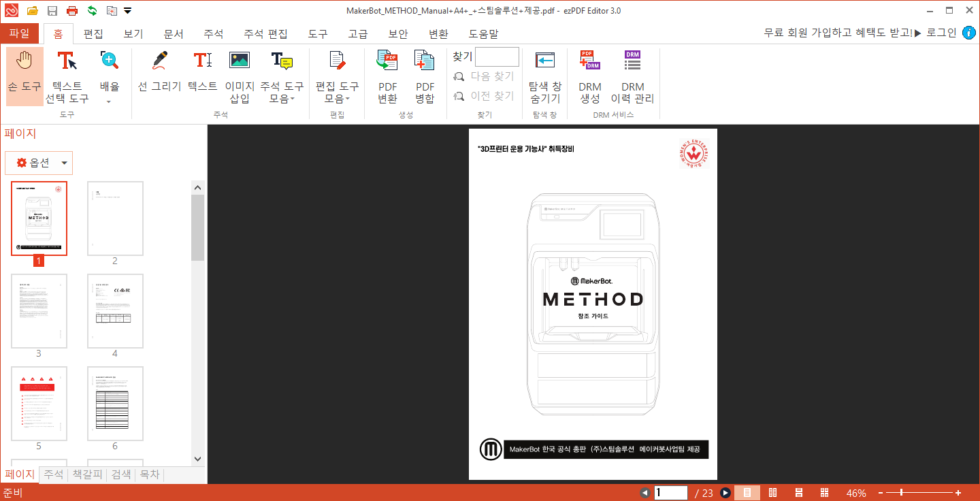Switch to the 검색 search panel tab
The width and height of the screenshot is (980, 501).
[x=121, y=474]
